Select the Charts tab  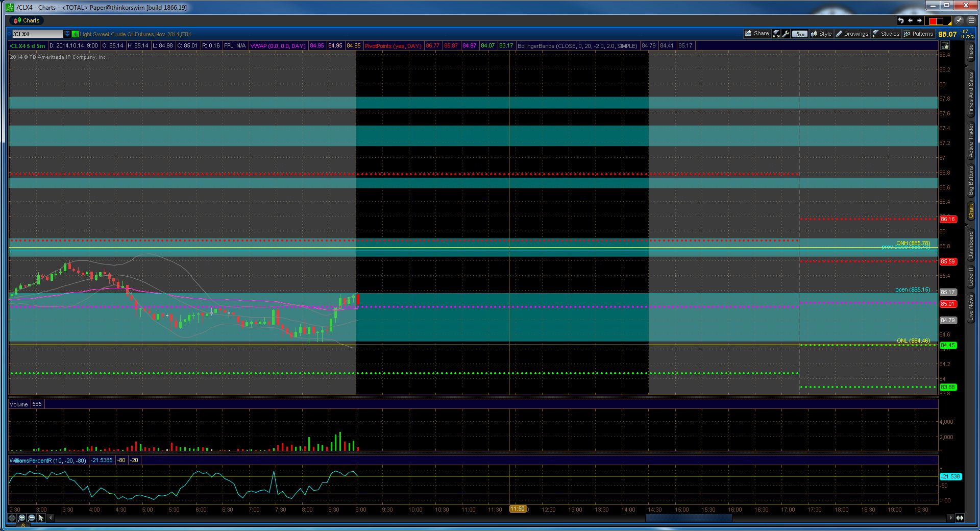(27, 20)
